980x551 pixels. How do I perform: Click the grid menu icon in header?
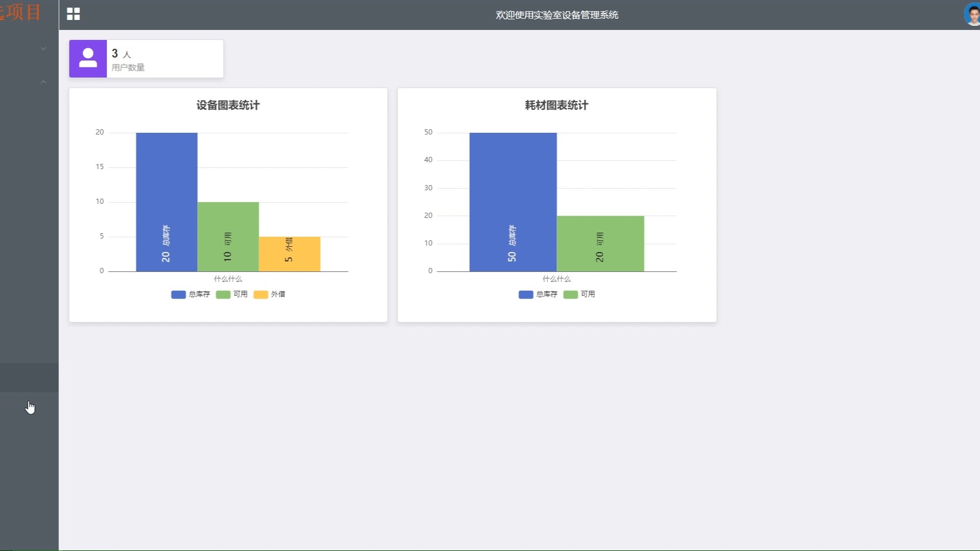click(x=73, y=14)
